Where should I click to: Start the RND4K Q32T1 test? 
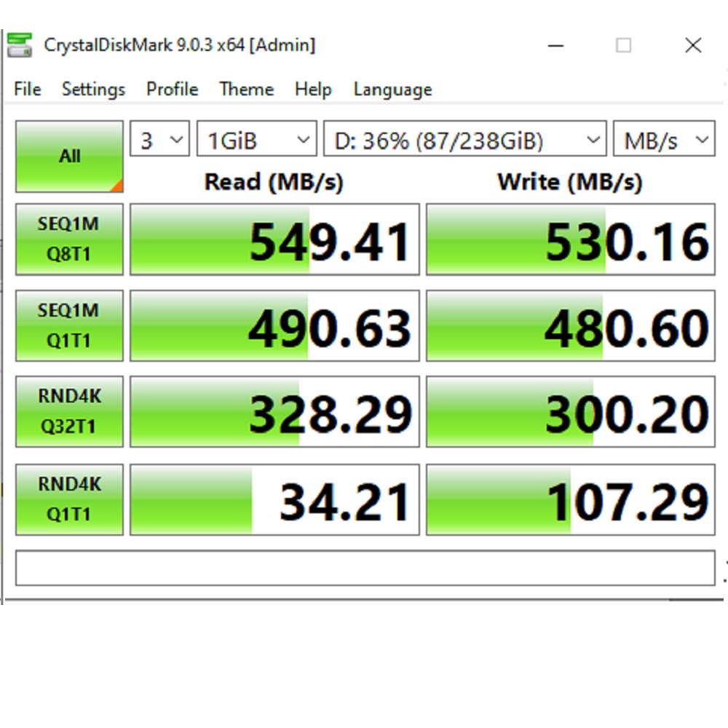click(x=69, y=411)
